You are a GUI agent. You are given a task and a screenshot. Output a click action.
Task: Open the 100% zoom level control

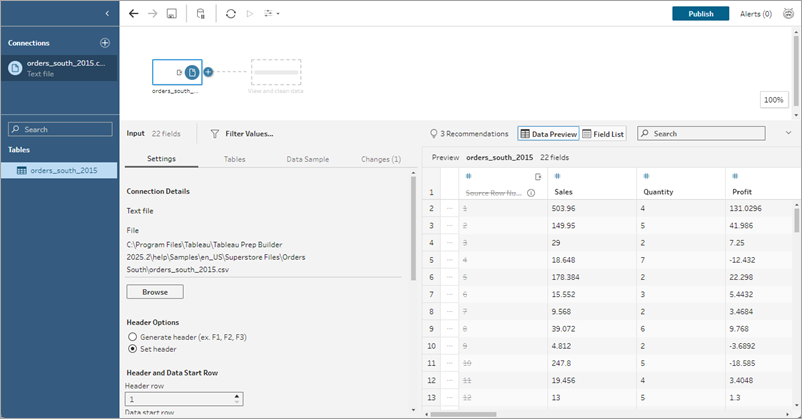773,100
